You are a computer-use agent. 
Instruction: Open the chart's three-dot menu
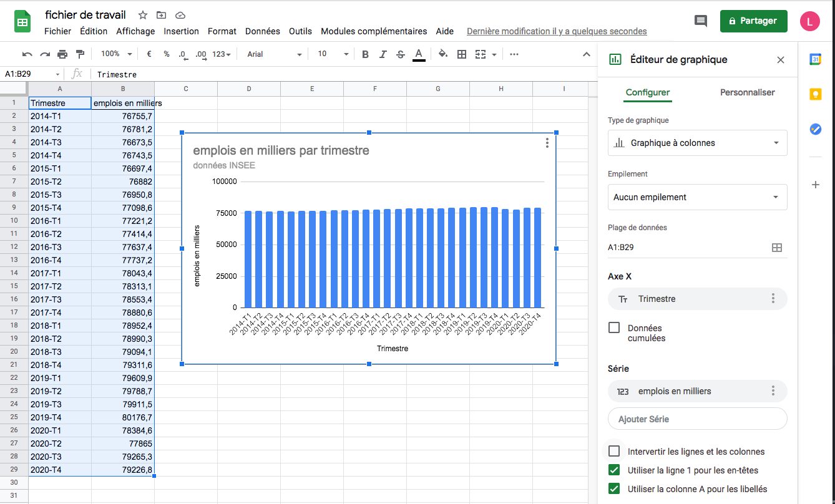tap(547, 143)
